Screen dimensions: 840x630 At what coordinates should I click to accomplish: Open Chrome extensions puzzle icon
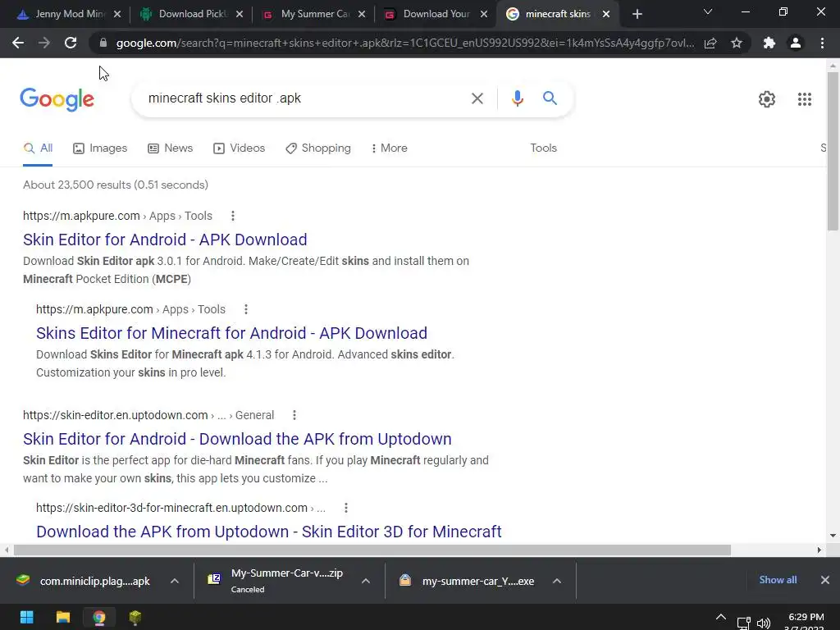tap(769, 43)
